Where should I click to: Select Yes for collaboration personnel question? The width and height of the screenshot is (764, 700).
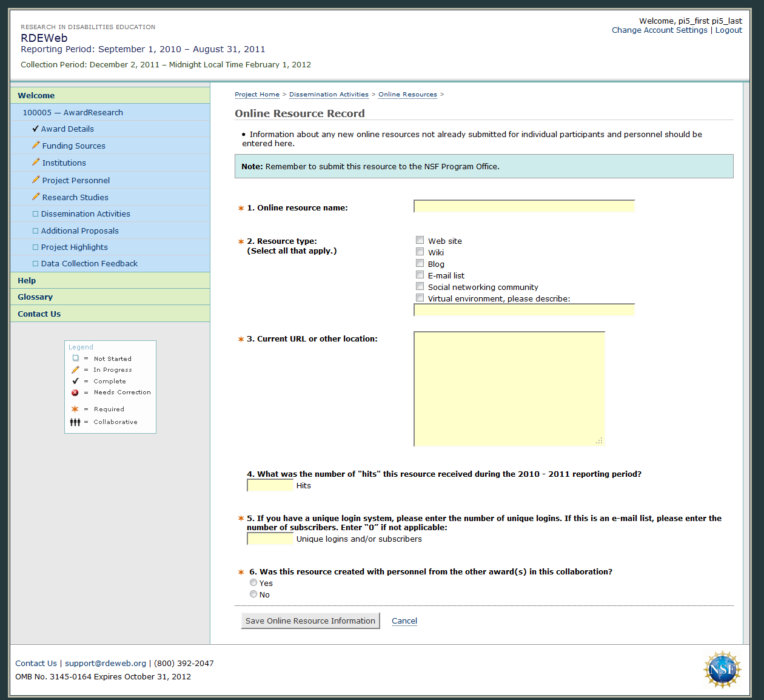tap(253, 582)
